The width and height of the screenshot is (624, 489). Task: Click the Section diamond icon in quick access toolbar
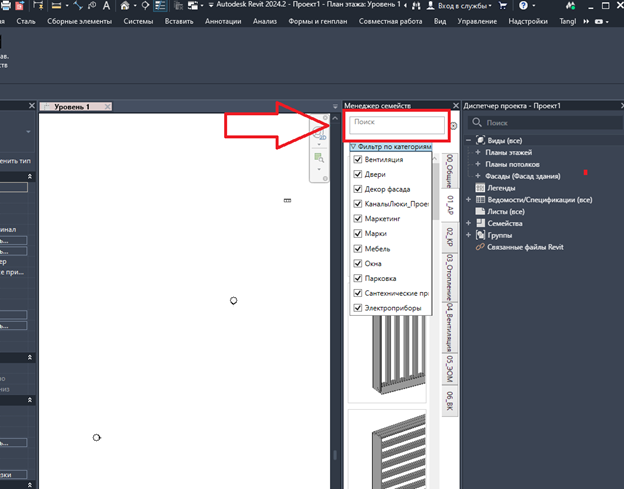tap(145, 6)
